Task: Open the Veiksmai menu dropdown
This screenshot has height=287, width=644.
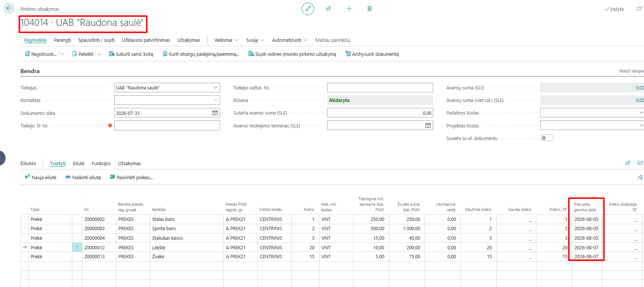Action: point(226,40)
